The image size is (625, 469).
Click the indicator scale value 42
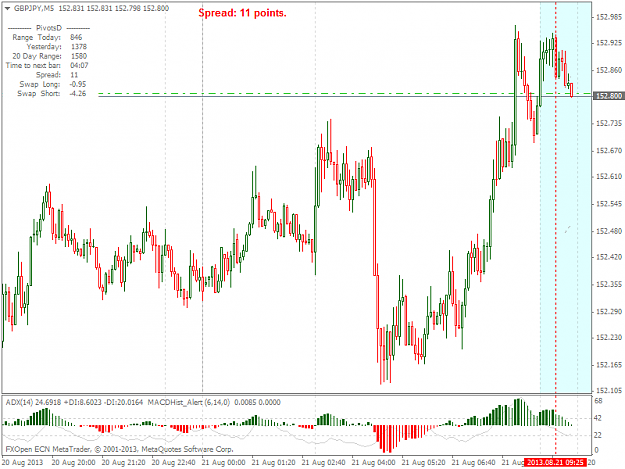[598, 418]
